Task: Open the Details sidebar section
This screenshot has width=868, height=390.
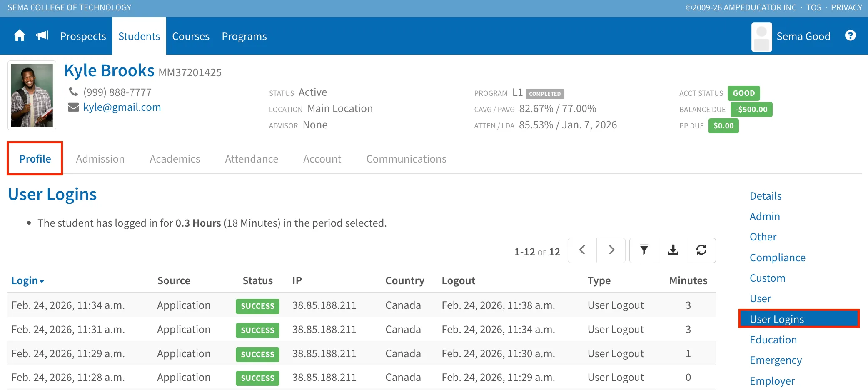Action: pos(766,196)
